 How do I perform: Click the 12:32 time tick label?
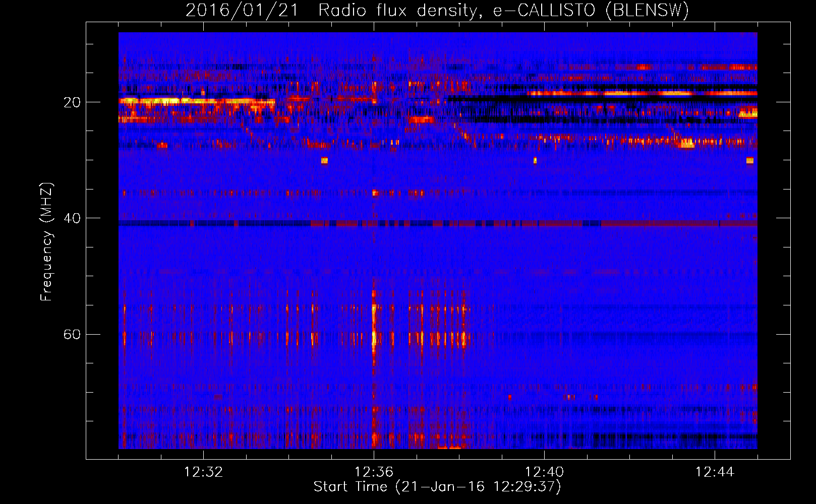(203, 472)
